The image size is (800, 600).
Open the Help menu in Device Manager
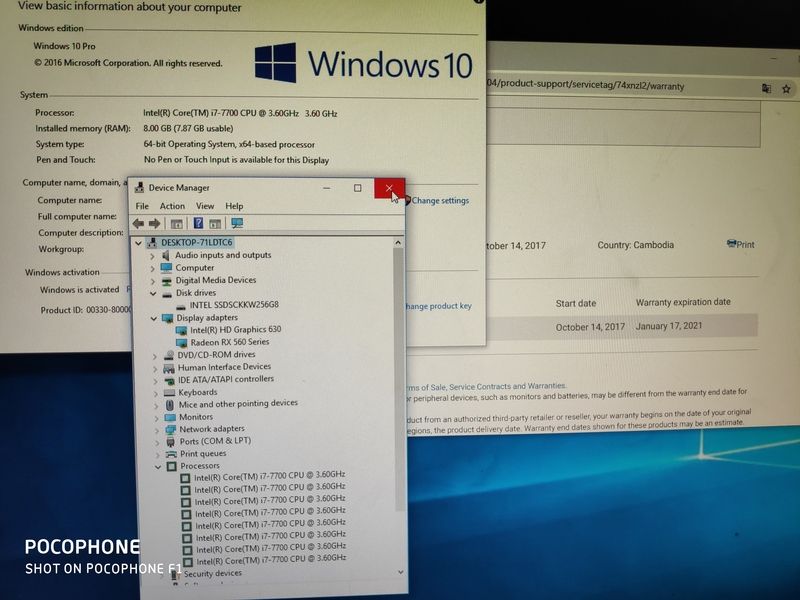click(x=234, y=206)
